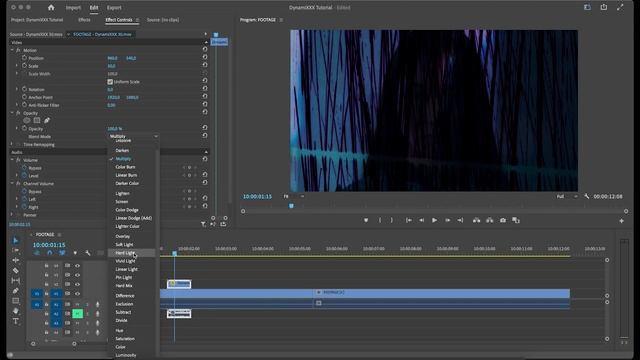The width and height of the screenshot is (640, 360).
Task: Step forward one frame
Action: coord(448,220)
